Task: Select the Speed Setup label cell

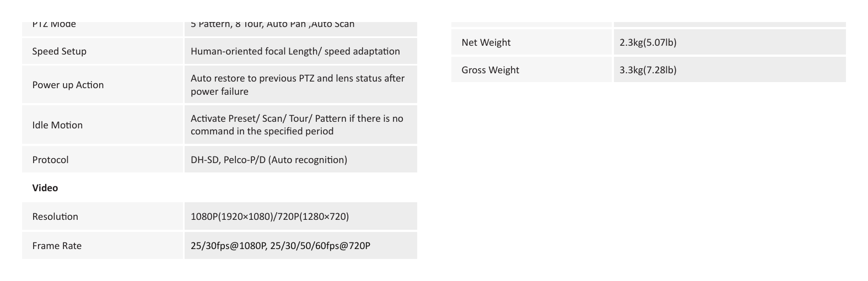Action: 103,51
